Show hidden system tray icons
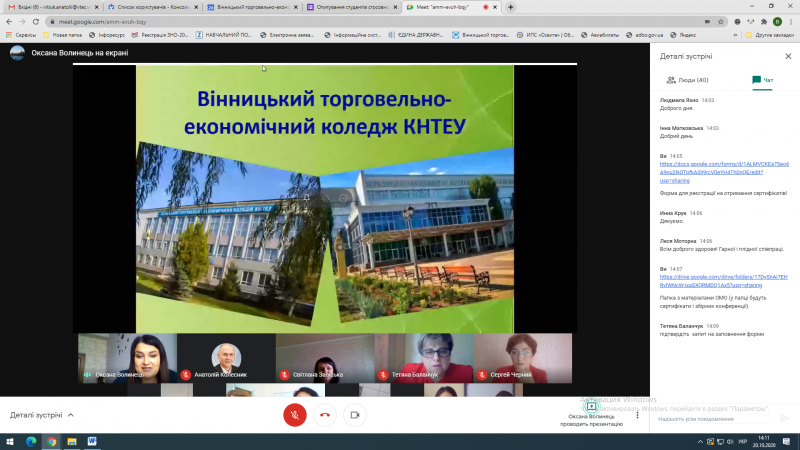 click(x=700, y=441)
